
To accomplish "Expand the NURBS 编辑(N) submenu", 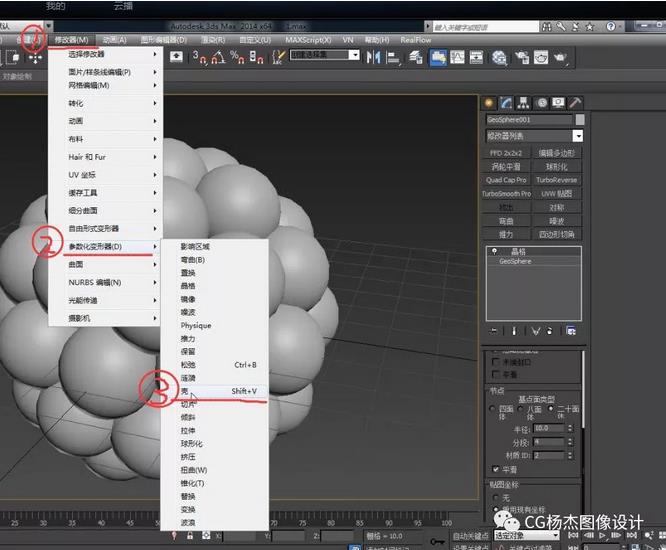I will pos(105,282).
